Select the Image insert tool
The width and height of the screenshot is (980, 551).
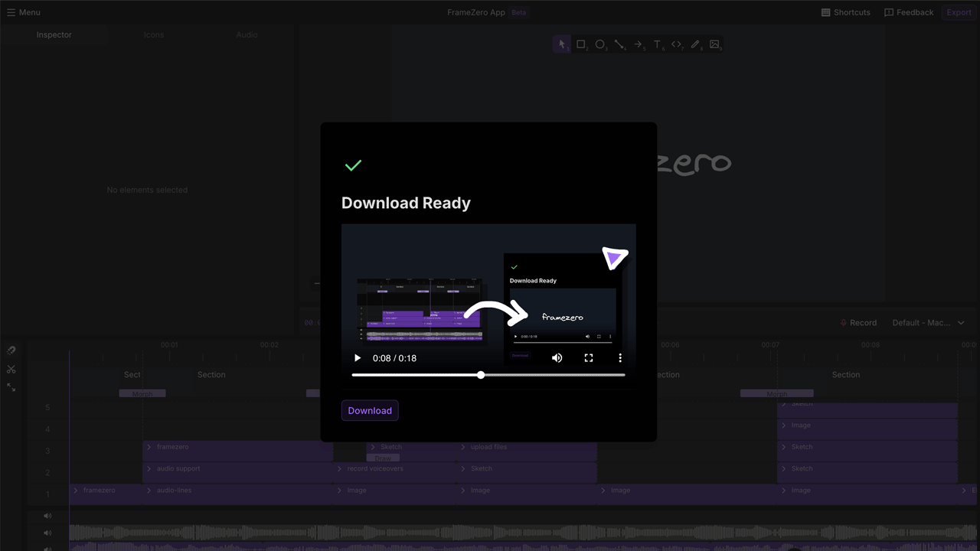coord(715,44)
